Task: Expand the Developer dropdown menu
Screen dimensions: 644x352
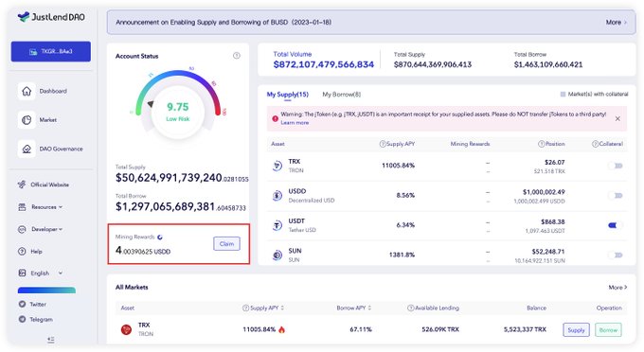Action: (61, 229)
